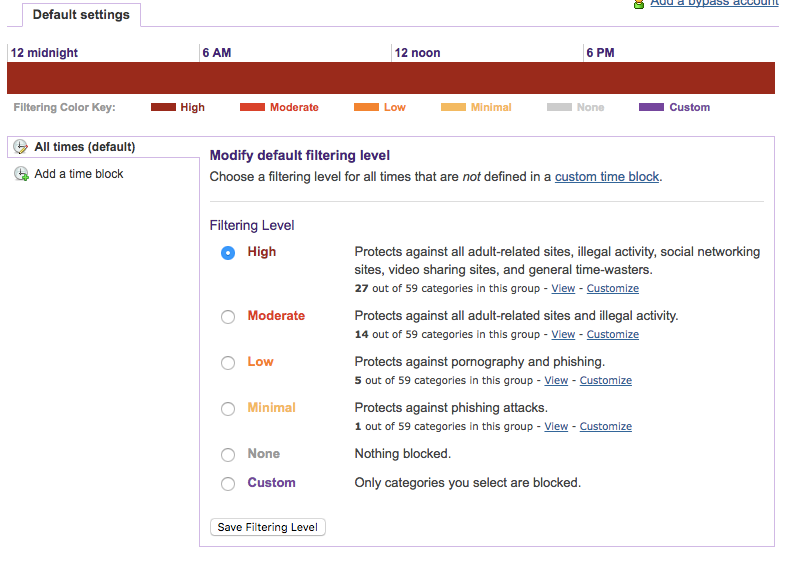Customize the Low filtering group
The height and width of the screenshot is (569, 787).
tap(605, 381)
